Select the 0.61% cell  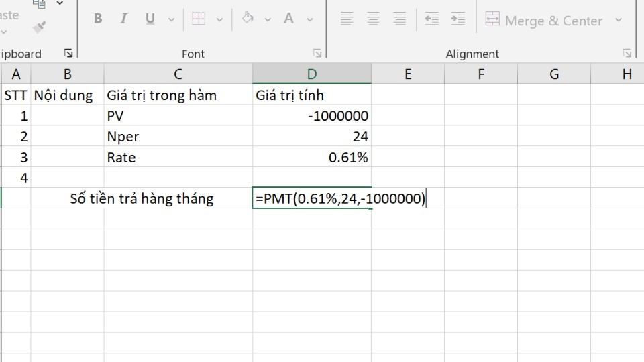(312, 157)
